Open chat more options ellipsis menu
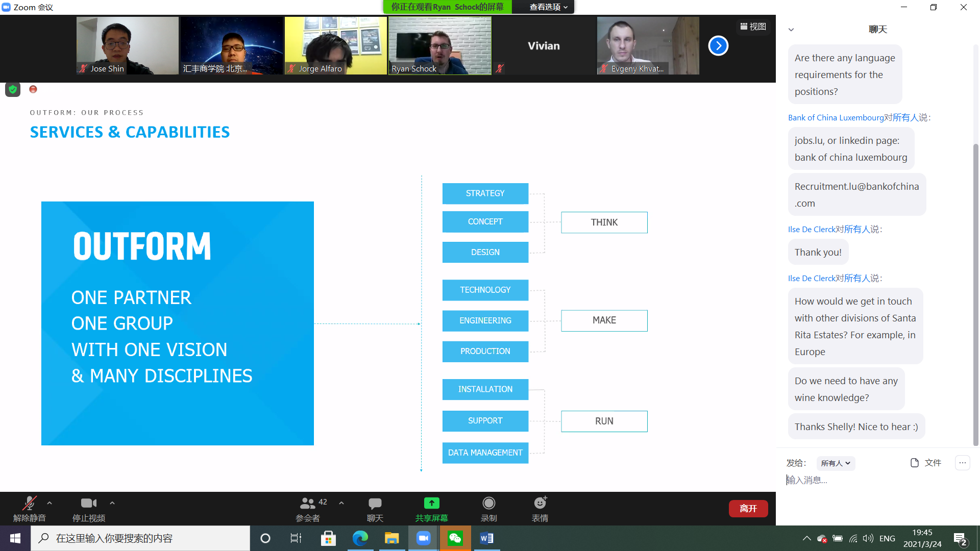980x551 pixels. point(962,463)
